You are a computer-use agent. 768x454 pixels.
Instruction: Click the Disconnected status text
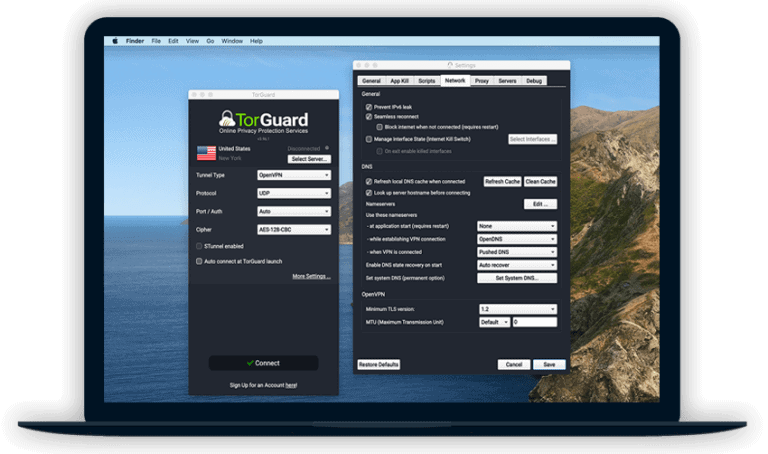click(304, 148)
